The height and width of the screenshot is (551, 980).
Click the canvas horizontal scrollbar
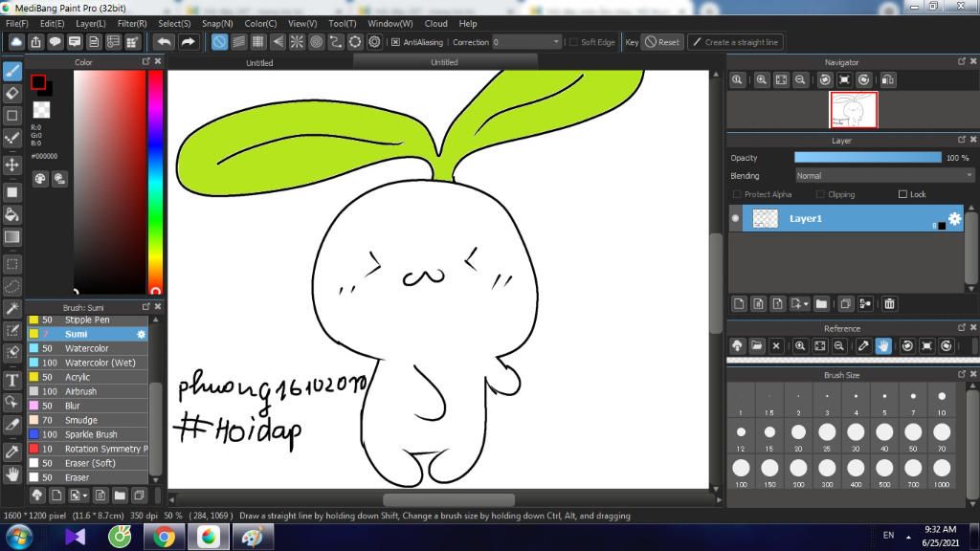point(449,499)
